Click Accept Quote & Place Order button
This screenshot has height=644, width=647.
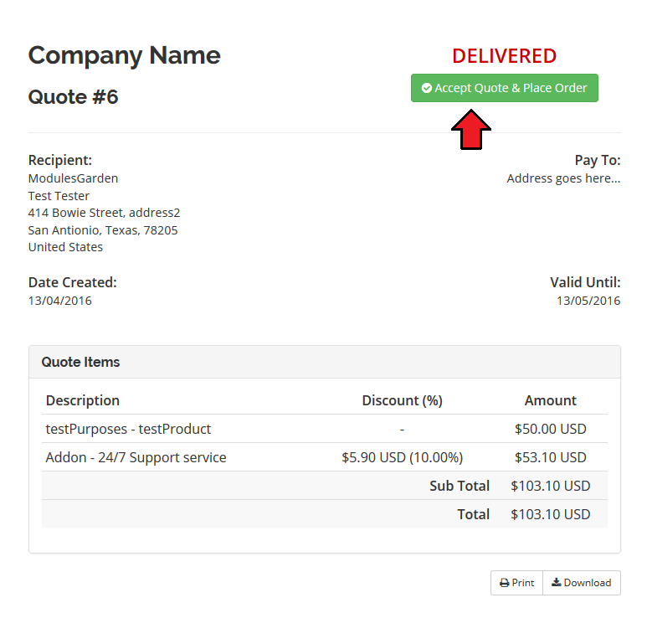coord(504,88)
